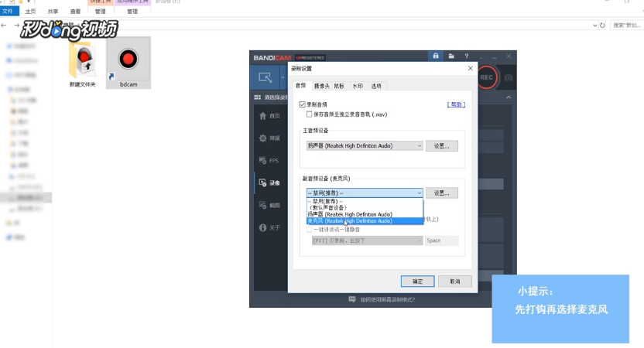The width and height of the screenshot is (644, 348).
Task: Click 如何使用屏幕录制模式 link
Action: [x=388, y=299]
